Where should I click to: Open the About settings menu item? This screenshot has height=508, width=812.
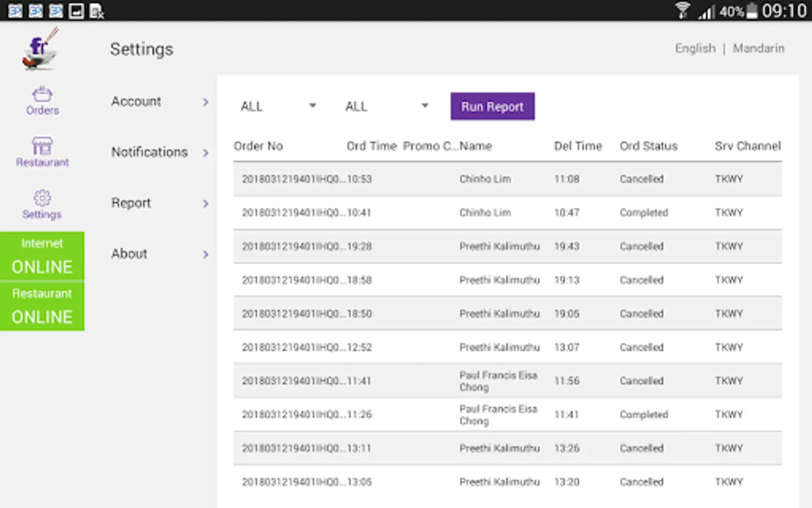(129, 254)
